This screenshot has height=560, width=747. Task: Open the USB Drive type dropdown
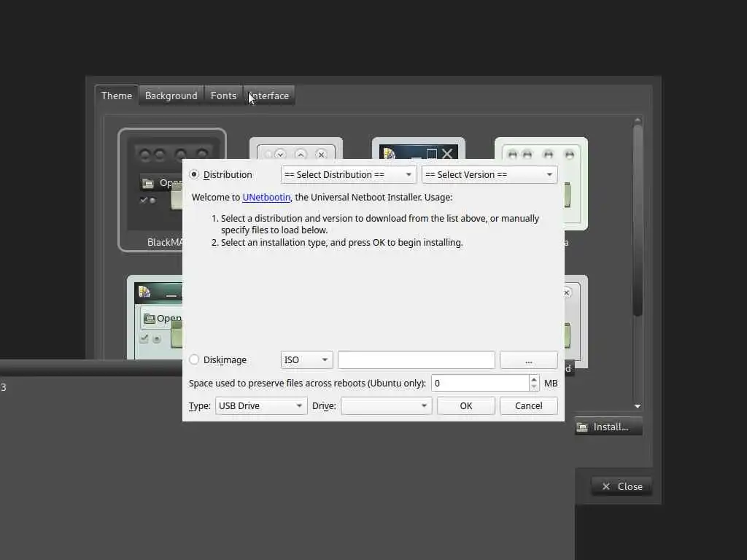pos(260,405)
